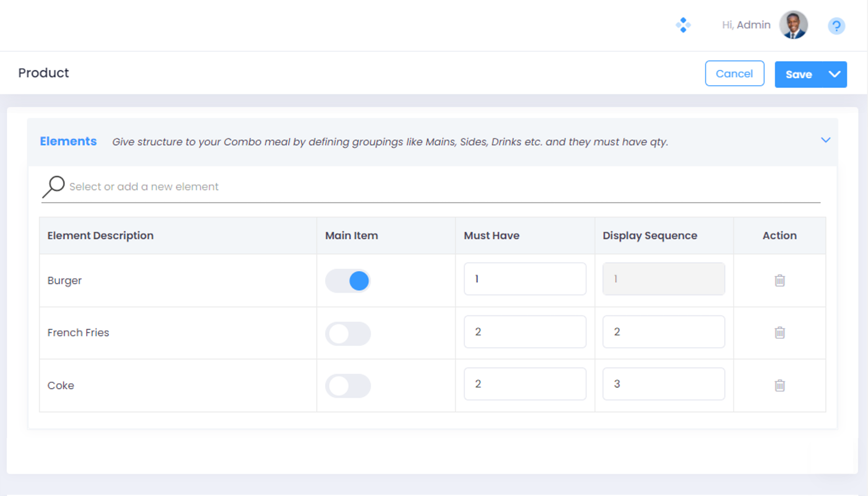The image size is (868, 496).
Task: Click the Admin profile avatar
Action: coord(793,25)
